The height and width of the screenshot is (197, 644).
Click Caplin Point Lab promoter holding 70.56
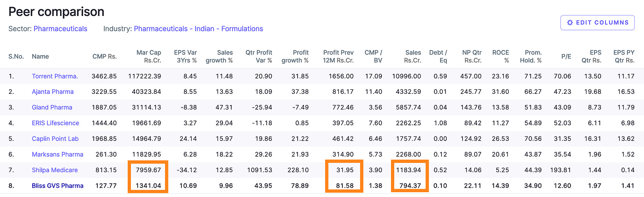(x=533, y=139)
